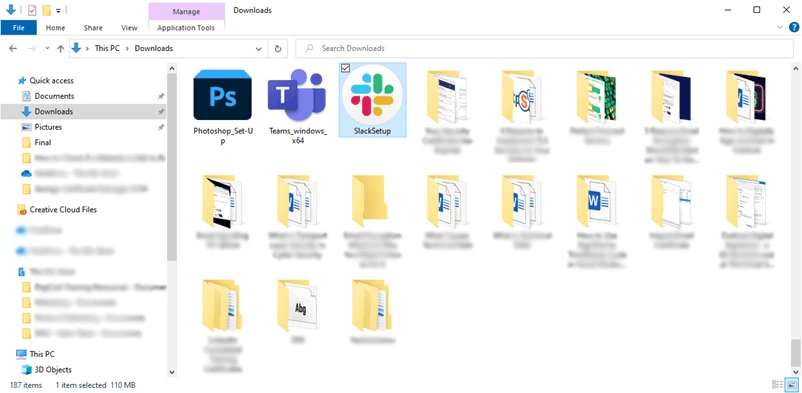Select the Teams_windows_x64 installer icon
The height and width of the screenshot is (393, 802).
pos(297,95)
